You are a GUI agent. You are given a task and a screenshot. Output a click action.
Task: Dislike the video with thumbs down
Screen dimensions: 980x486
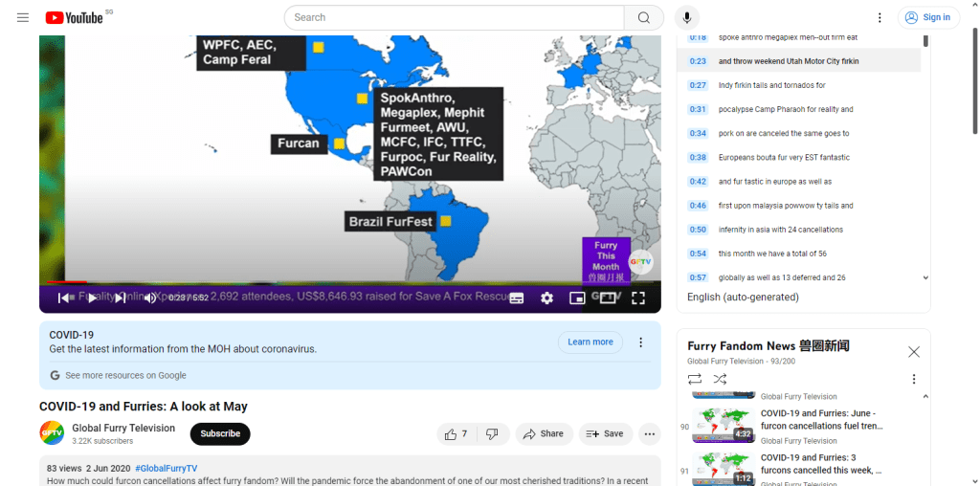click(492, 433)
